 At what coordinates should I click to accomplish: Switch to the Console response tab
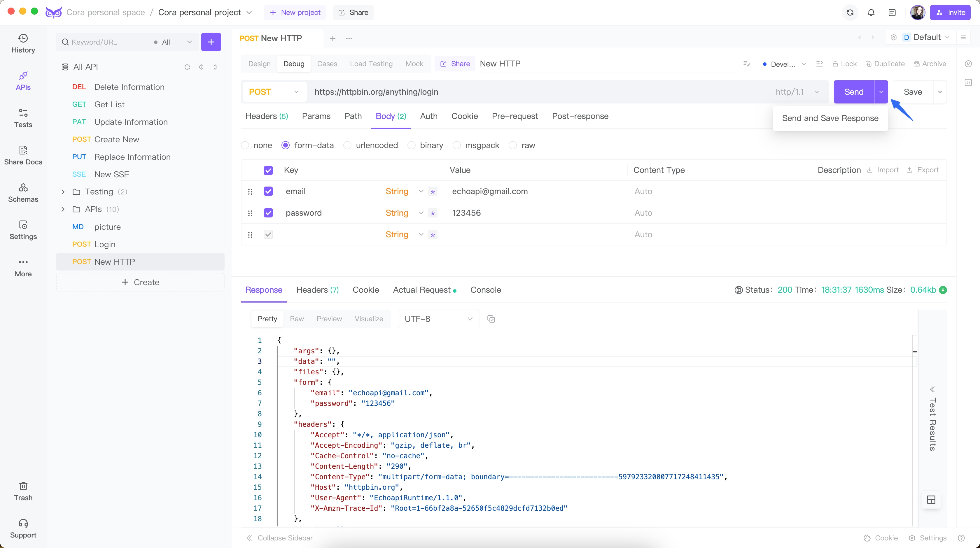[x=486, y=290]
